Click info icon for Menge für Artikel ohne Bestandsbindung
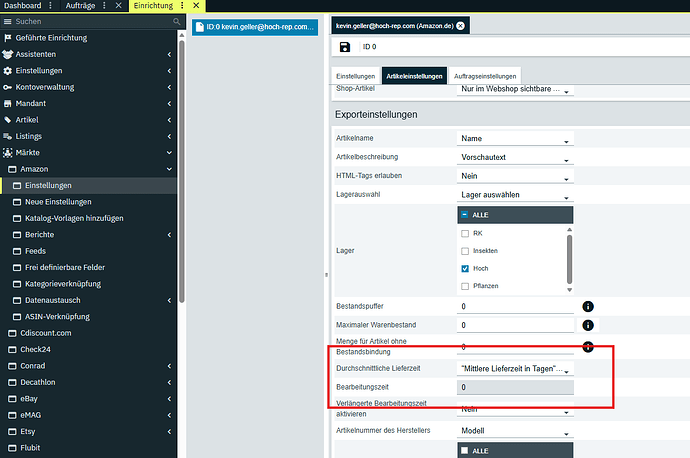The image size is (690, 458). (x=588, y=347)
